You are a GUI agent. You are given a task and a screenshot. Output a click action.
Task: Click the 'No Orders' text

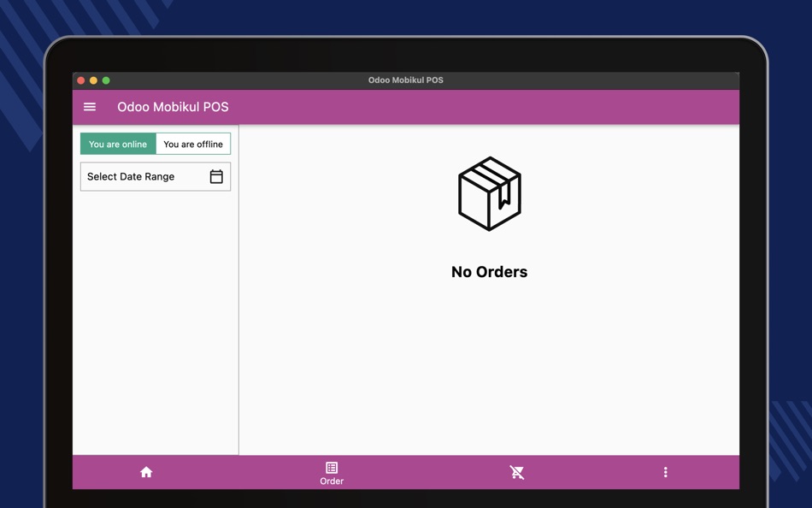click(x=490, y=272)
